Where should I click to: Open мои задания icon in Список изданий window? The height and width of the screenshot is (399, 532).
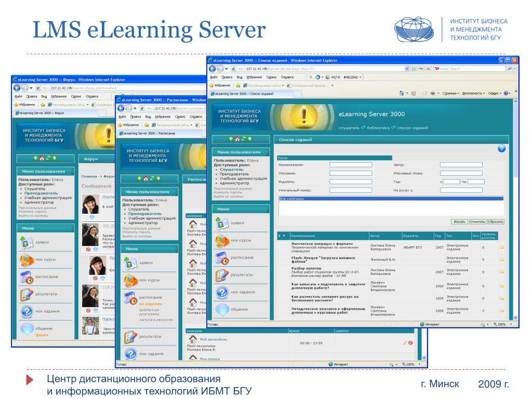tap(222, 292)
